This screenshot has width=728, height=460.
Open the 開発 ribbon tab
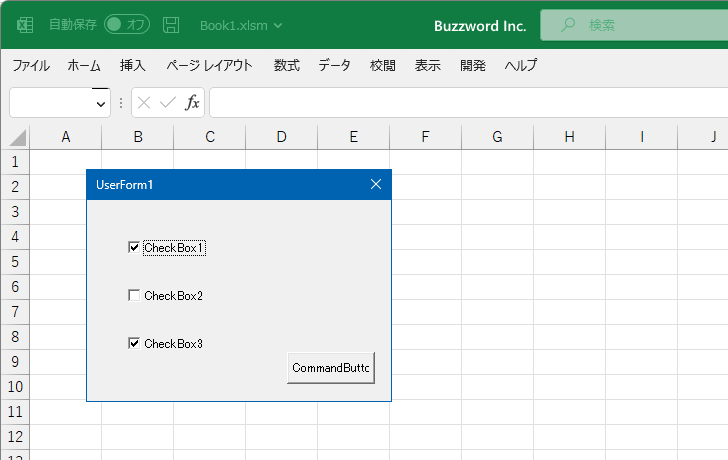coord(473,65)
